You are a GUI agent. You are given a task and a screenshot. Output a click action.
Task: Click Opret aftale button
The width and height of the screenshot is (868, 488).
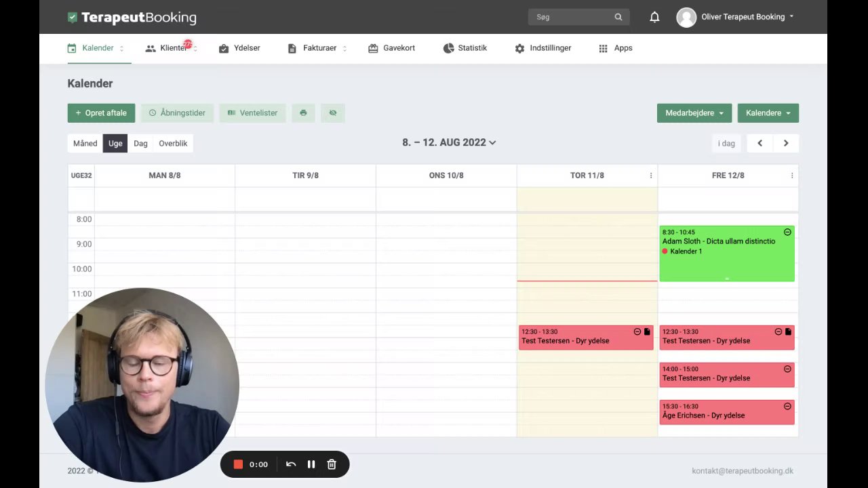[101, 113]
